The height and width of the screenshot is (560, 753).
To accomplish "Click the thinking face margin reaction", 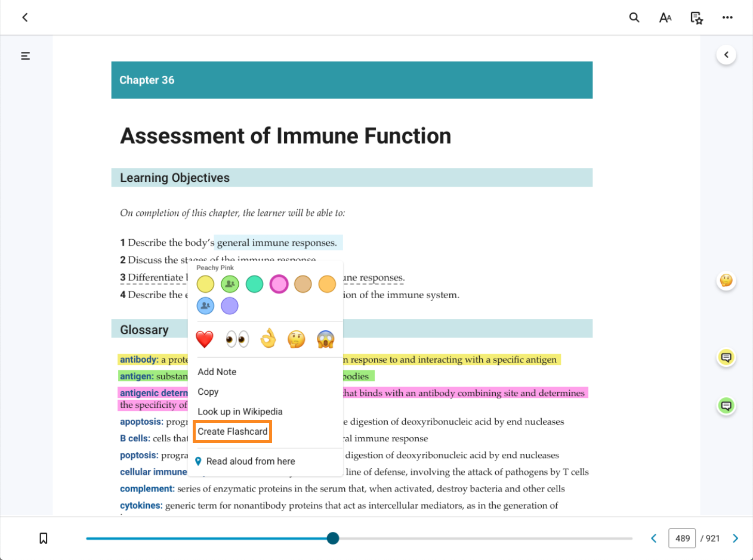I will coord(726,281).
